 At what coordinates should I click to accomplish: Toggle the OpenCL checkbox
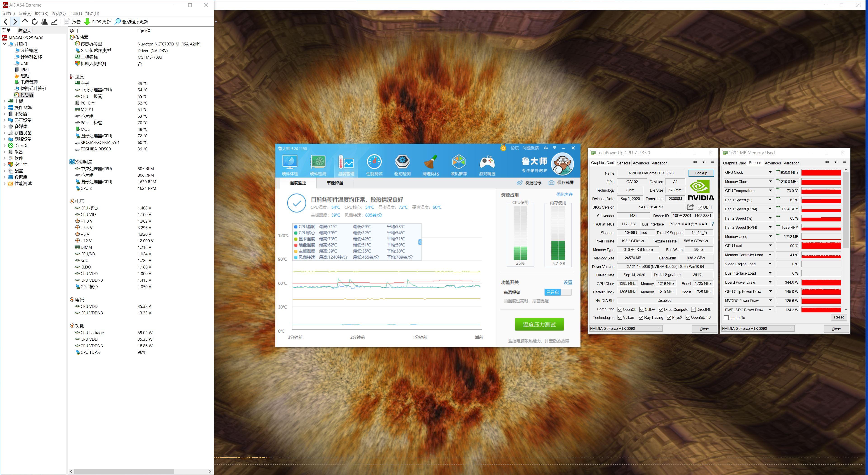click(x=620, y=309)
